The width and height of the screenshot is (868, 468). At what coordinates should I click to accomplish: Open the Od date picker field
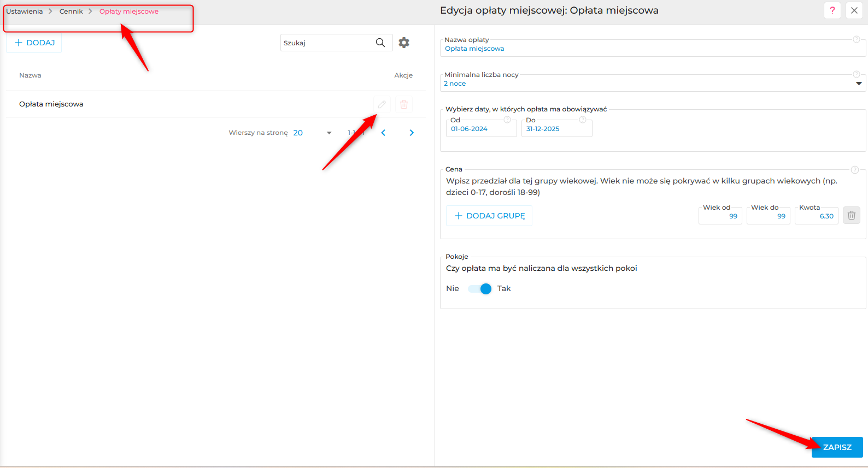pyautogui.click(x=482, y=128)
